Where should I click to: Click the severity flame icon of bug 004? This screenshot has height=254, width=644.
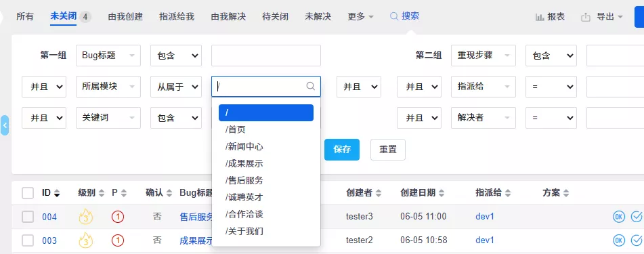coord(86,216)
